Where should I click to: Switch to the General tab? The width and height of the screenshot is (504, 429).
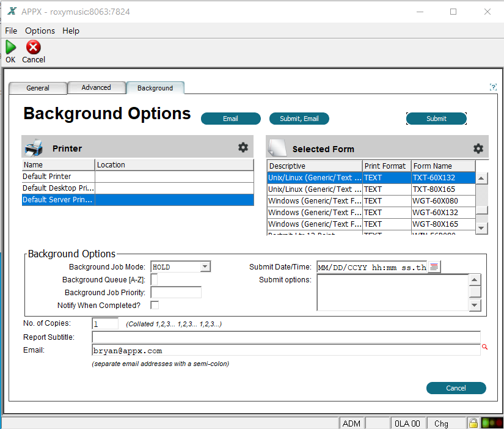coord(38,88)
